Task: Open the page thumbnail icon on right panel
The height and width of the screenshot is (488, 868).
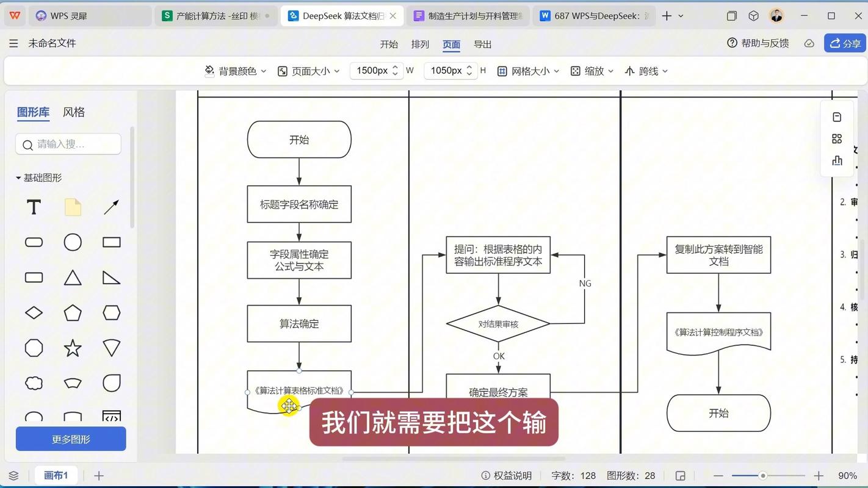Action: pyautogui.click(x=837, y=117)
